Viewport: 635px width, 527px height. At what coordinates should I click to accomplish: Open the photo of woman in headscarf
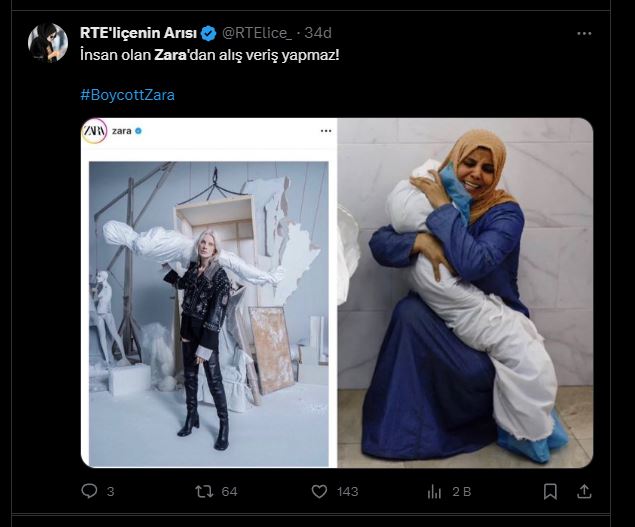tap(465, 292)
